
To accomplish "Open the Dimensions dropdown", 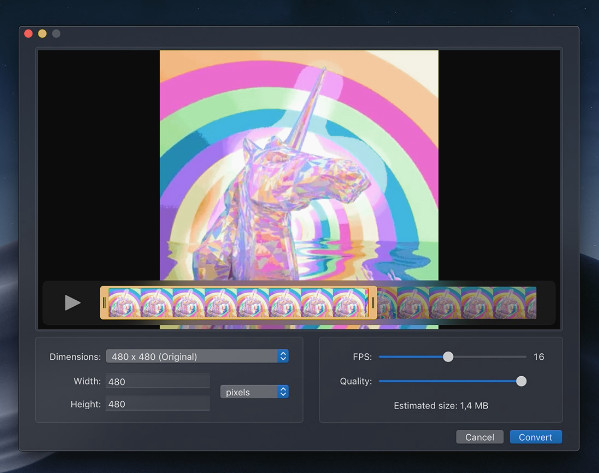I will click(197, 356).
